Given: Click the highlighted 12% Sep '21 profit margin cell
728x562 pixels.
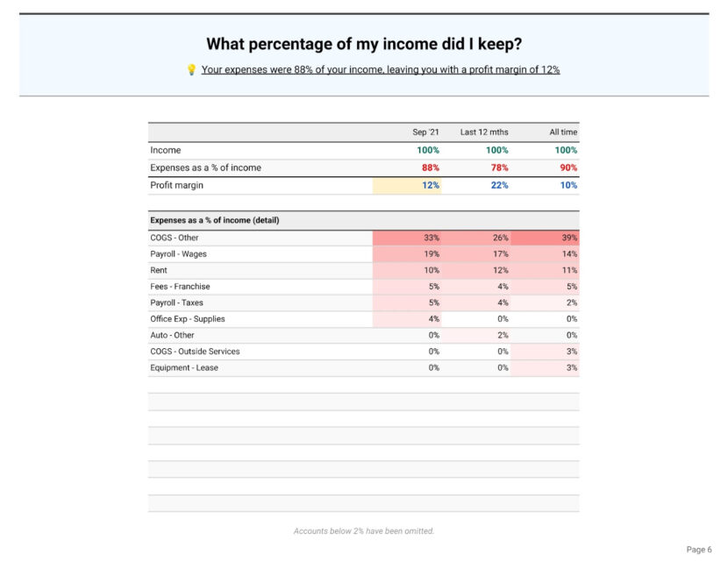Looking at the screenshot, I should tap(407, 186).
